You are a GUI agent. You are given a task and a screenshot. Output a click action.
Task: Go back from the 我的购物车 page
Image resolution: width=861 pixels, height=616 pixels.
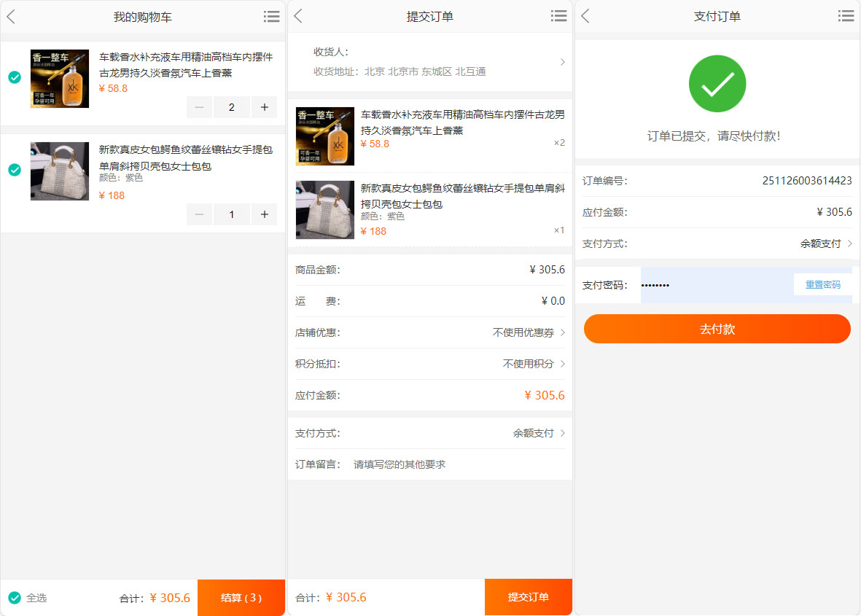pos(11,15)
